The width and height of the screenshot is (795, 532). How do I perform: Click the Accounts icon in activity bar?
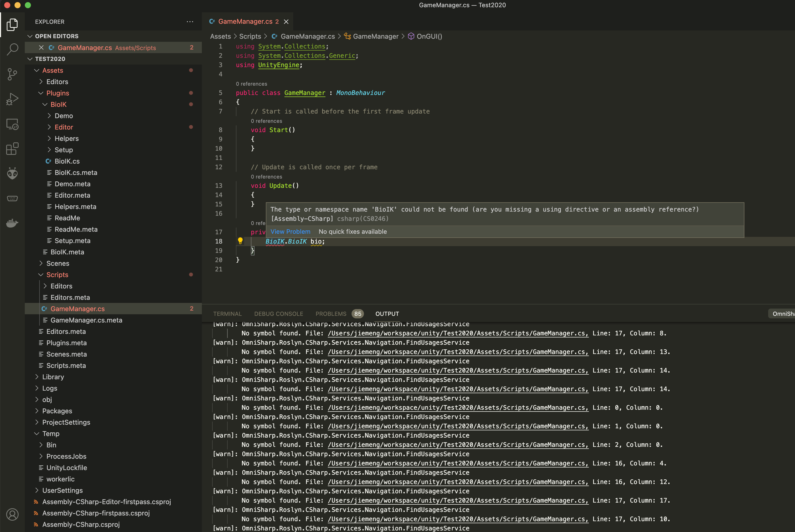click(x=12, y=514)
